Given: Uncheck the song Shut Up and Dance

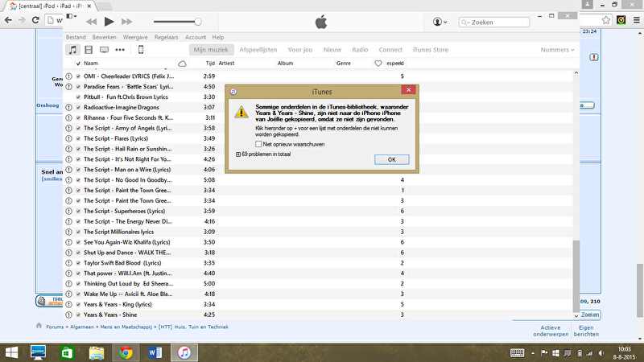Looking at the screenshot, I should 78,253.
